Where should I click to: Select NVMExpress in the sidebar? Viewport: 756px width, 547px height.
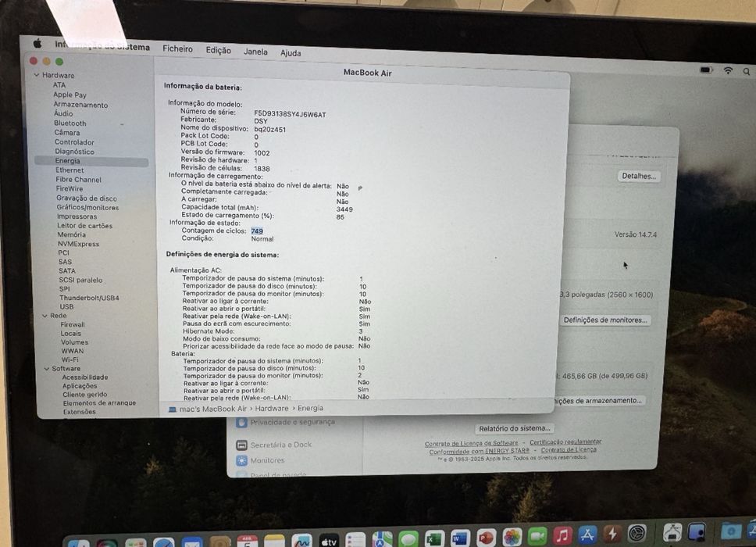pyautogui.click(x=79, y=244)
